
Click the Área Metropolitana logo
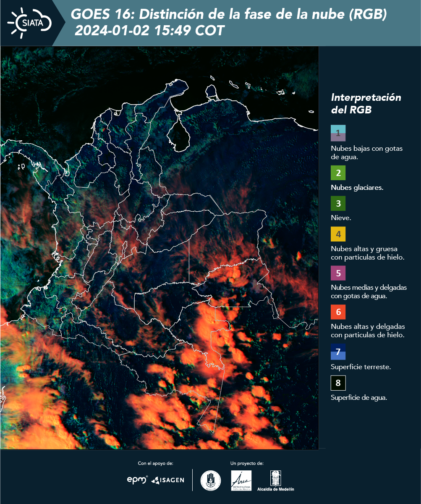(241, 480)
